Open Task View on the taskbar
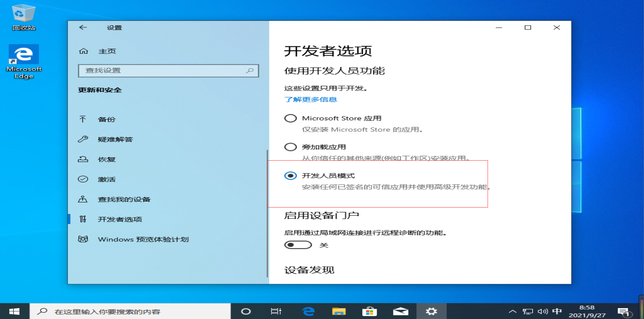This screenshot has height=319, width=644. (x=276, y=311)
